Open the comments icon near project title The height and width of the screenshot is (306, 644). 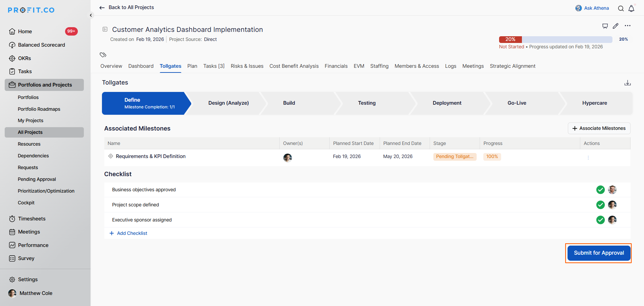[605, 26]
